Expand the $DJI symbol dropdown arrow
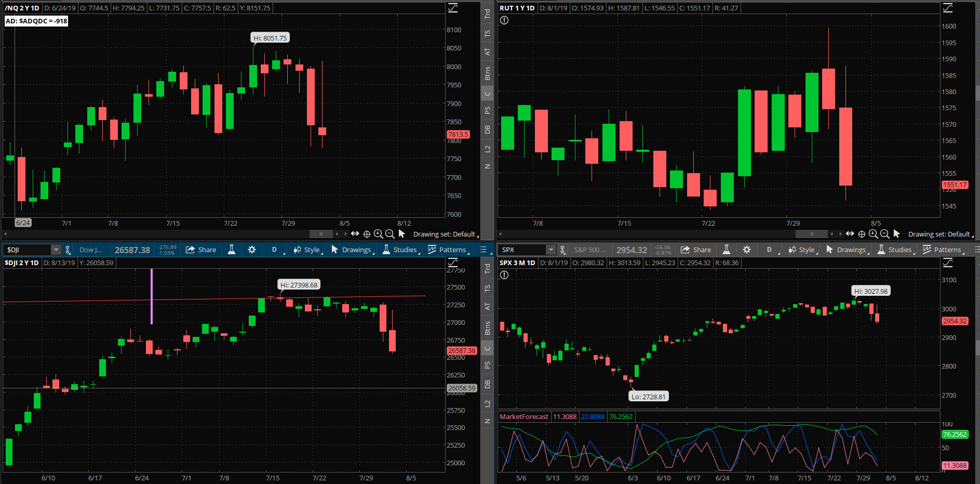Image resolution: width=980 pixels, height=484 pixels. 56,250
